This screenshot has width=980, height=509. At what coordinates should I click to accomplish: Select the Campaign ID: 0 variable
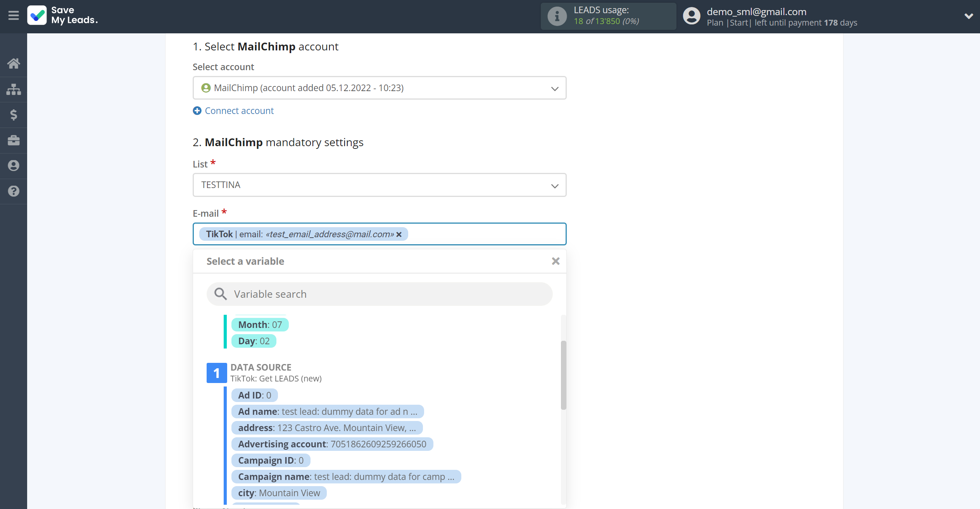pos(271,461)
